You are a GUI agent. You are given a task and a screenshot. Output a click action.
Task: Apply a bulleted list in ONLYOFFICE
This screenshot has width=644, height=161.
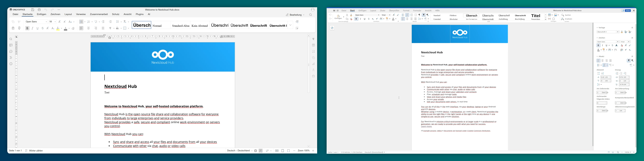coord(81,22)
